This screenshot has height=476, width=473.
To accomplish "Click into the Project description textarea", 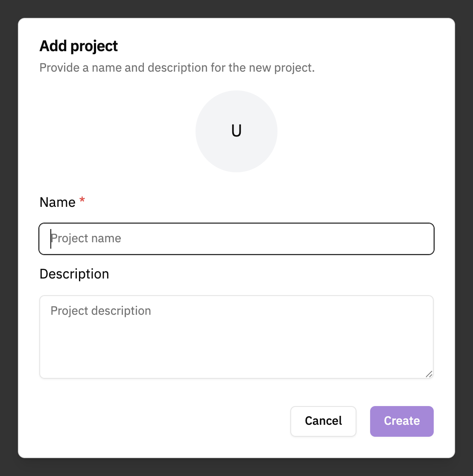I will click(x=236, y=337).
